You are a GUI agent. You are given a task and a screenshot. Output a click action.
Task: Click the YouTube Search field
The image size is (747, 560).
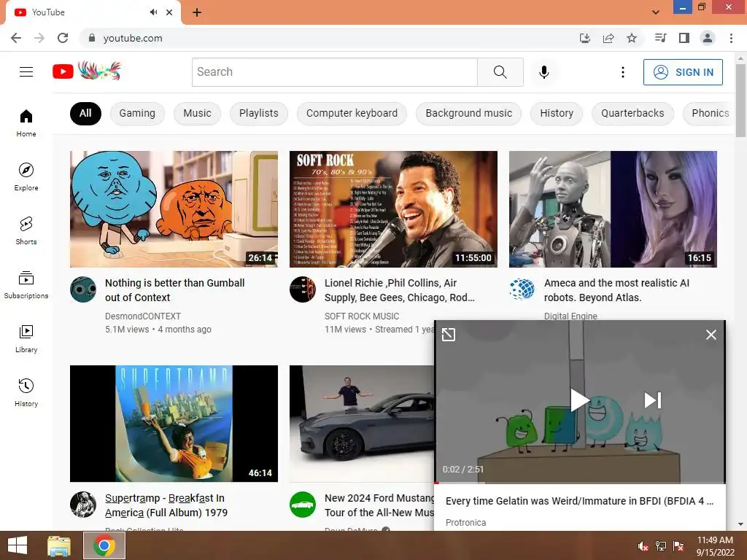334,72
